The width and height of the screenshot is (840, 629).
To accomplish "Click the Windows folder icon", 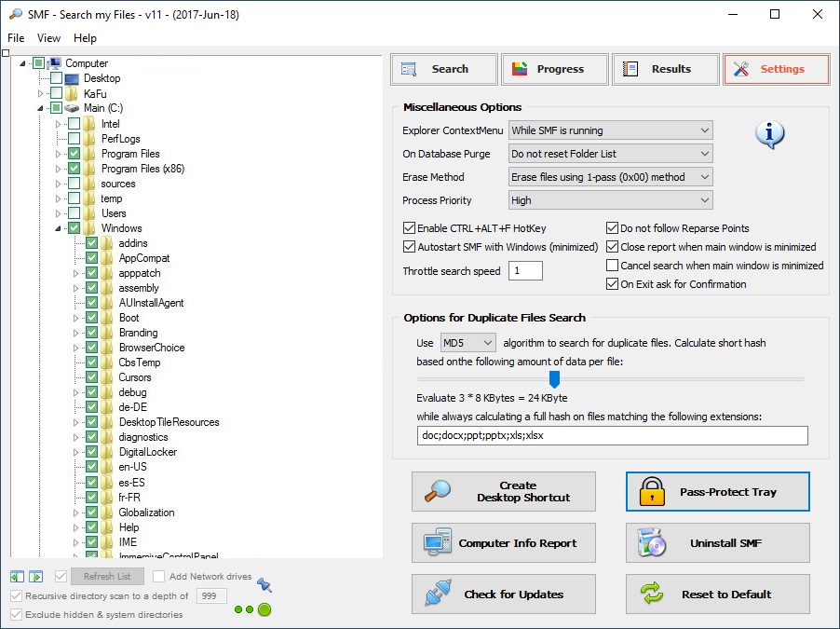I will tap(88, 228).
